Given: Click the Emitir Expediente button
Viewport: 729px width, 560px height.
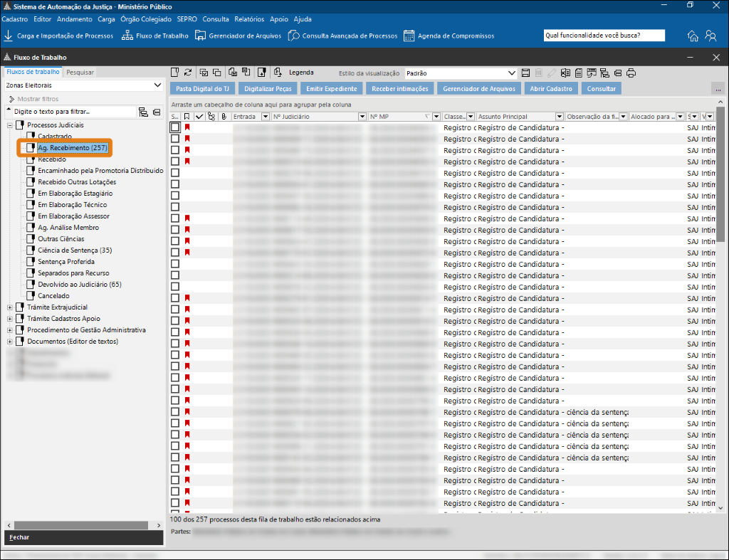Looking at the screenshot, I should point(332,89).
